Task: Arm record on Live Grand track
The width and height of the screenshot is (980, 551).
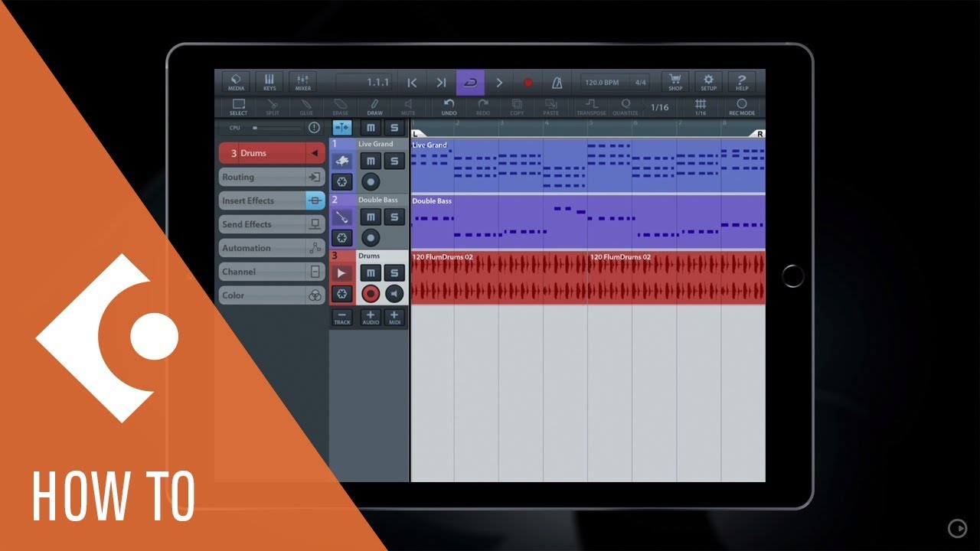Action: point(371,182)
